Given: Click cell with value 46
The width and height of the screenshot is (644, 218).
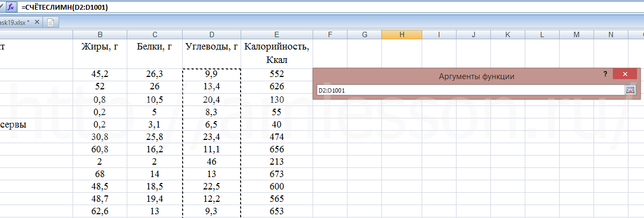Looking at the screenshot, I should 212,161.
